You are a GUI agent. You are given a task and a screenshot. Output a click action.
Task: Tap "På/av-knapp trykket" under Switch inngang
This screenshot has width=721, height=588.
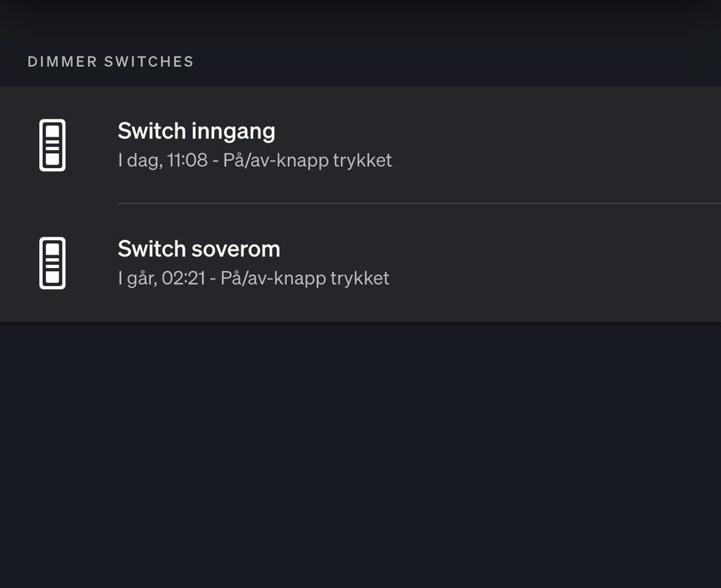tap(307, 161)
